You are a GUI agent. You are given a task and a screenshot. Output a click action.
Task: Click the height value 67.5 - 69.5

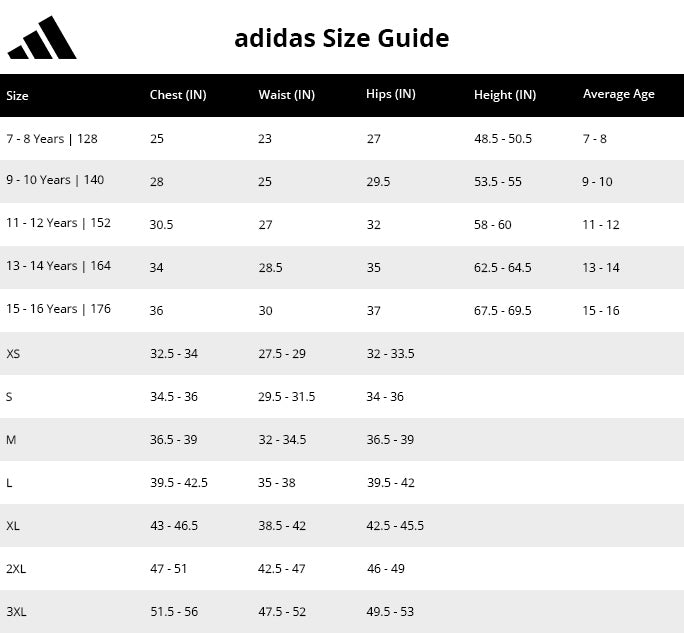click(503, 311)
